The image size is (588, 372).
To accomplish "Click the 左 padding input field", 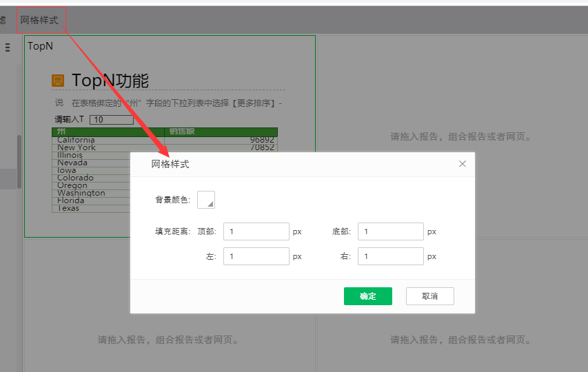I will tap(256, 256).
